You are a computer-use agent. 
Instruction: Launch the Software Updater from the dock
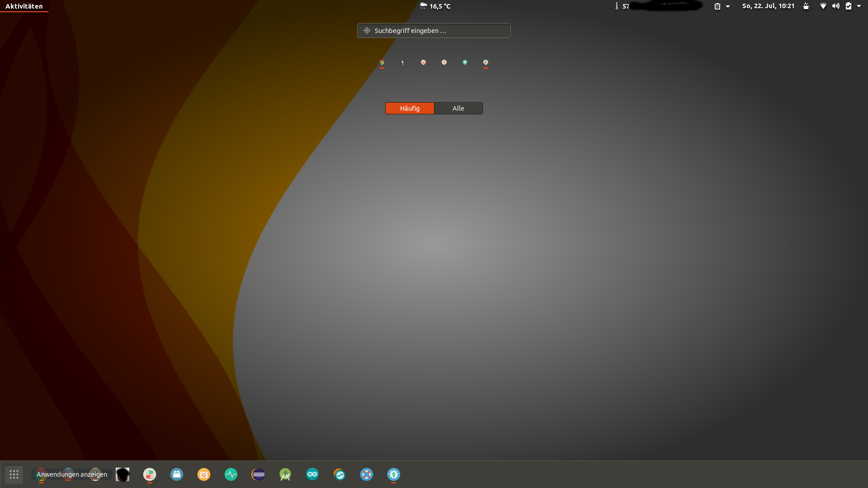[394, 474]
